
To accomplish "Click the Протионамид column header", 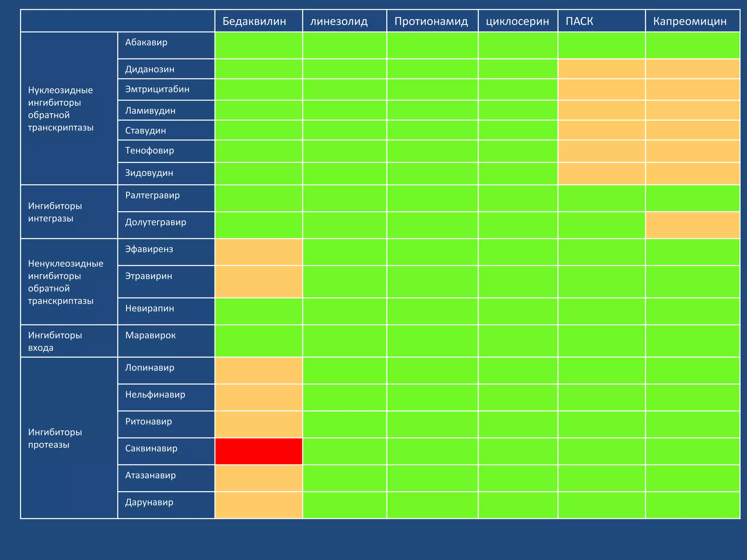I will tap(431, 21).
